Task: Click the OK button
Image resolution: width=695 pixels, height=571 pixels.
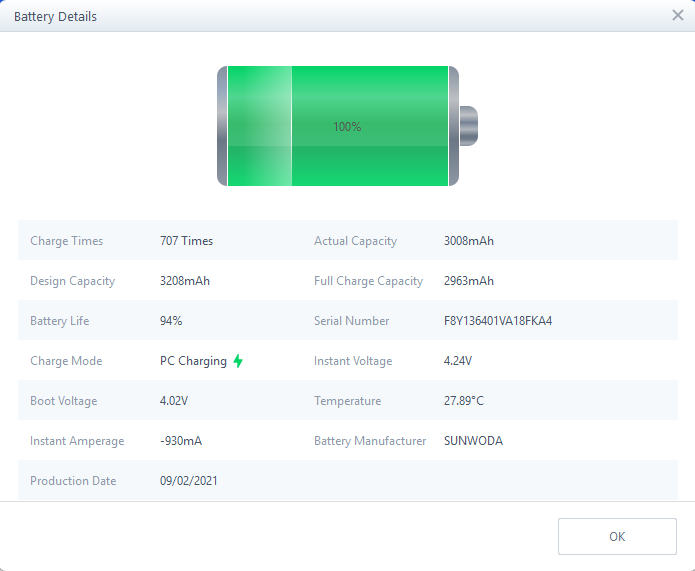Action: 617,536
